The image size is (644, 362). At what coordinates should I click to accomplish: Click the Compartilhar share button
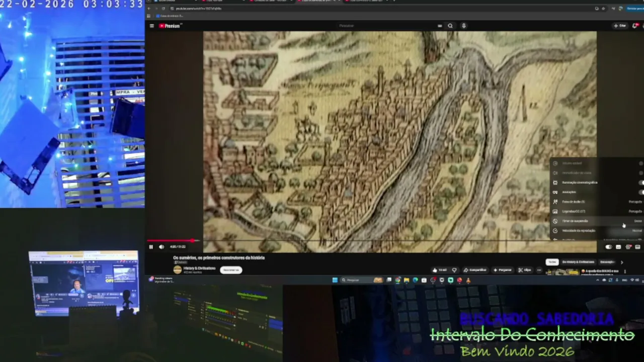pos(475,270)
